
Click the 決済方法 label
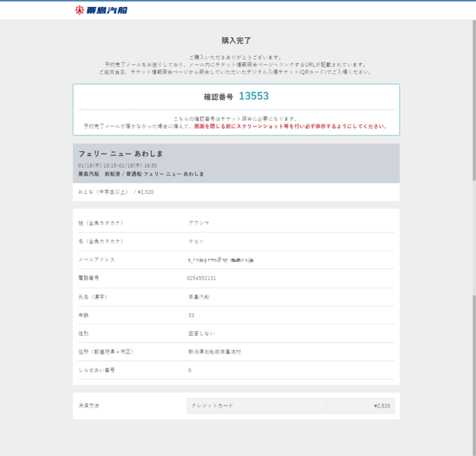[89, 406]
